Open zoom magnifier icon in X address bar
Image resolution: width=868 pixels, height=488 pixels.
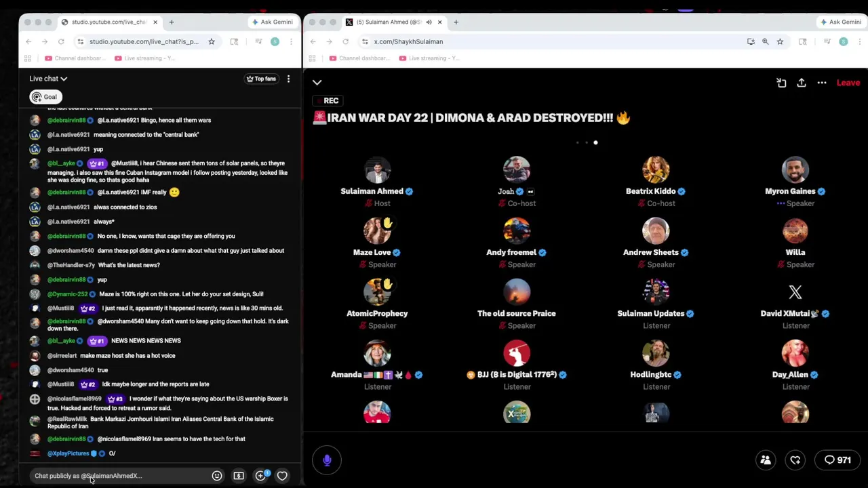(766, 41)
